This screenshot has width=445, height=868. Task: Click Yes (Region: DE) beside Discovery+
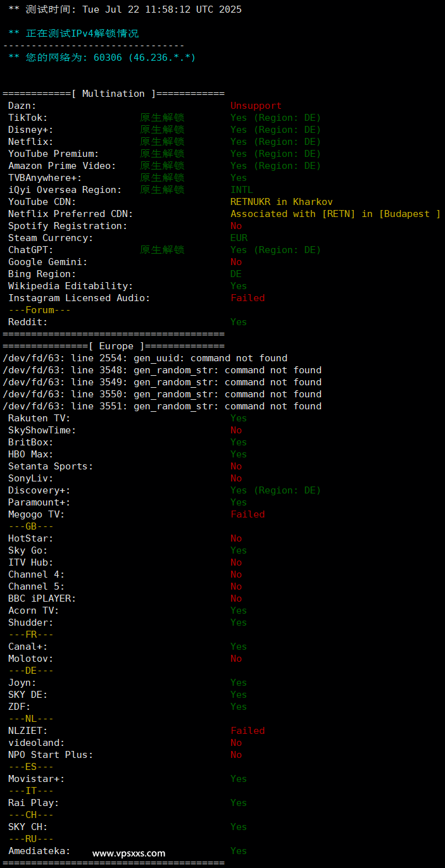(275, 490)
